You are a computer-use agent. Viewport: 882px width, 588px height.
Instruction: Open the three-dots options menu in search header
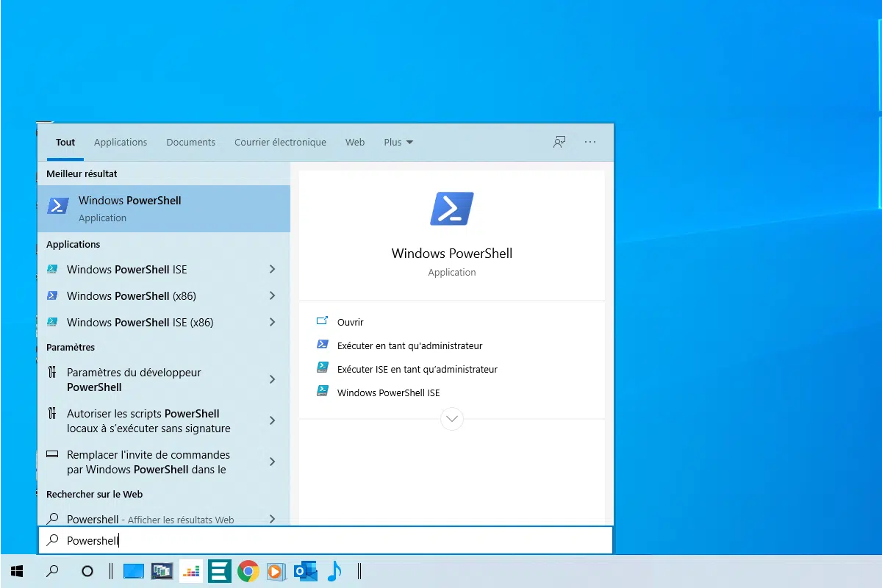tap(590, 142)
